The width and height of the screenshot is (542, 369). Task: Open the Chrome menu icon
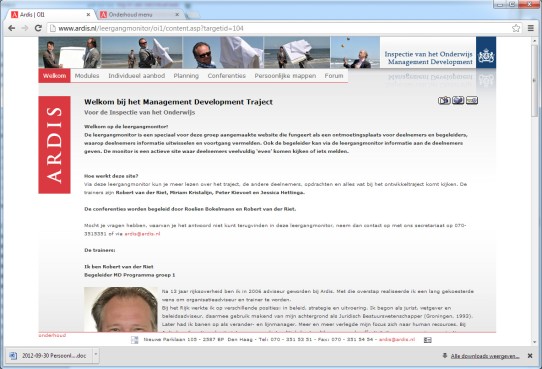(x=531, y=28)
